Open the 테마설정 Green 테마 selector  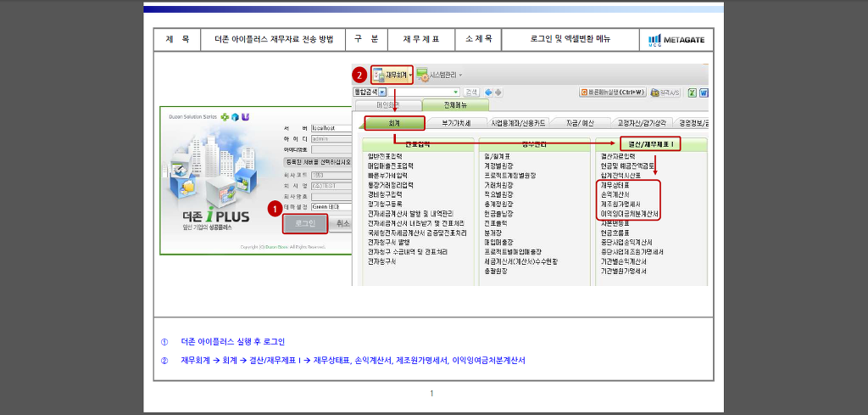331,207
